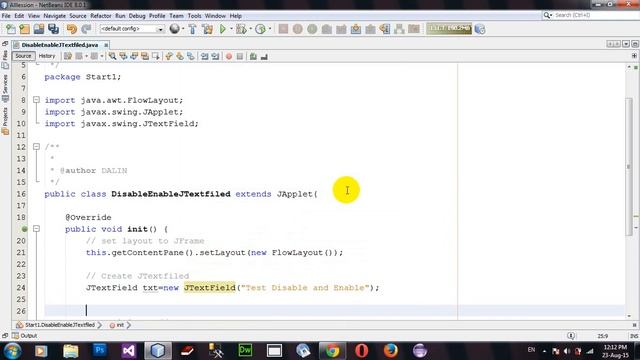
Task: Toggle Rectangular Selection icon
Action: pyautogui.click(x=156, y=56)
